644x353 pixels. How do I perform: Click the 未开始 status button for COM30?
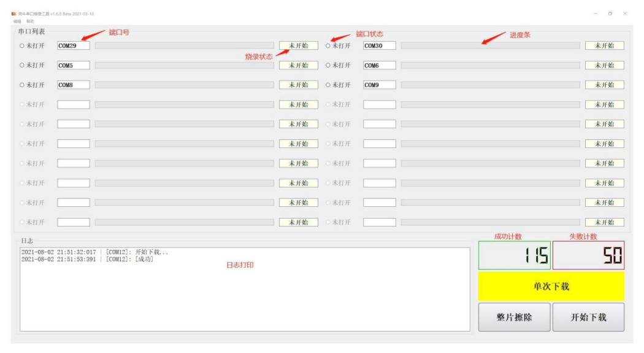point(605,45)
